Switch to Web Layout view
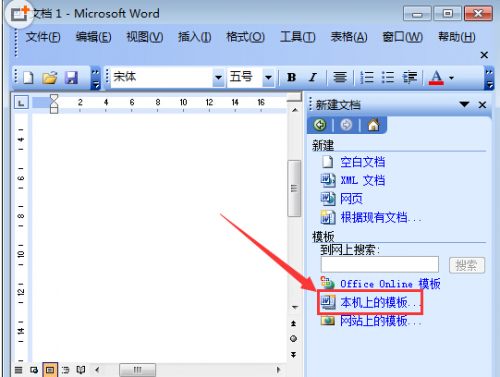Viewport: 500px width, 377px height. [34, 370]
